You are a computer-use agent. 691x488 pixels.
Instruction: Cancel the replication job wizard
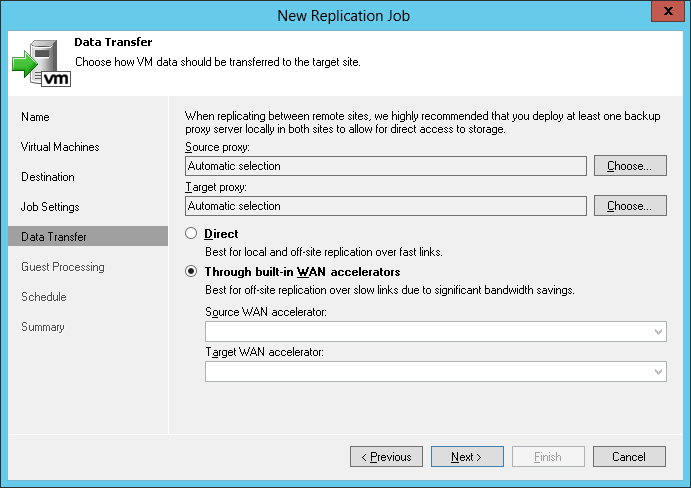pyautogui.click(x=629, y=457)
